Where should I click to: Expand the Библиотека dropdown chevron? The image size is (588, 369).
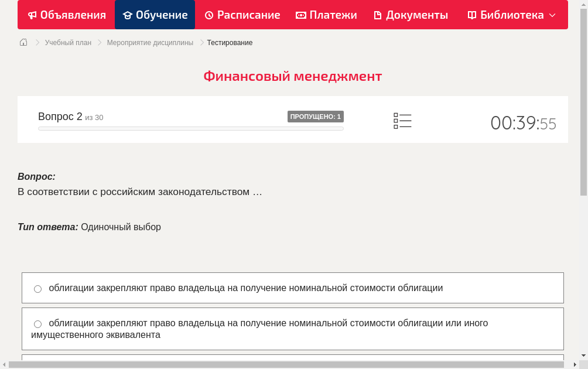[x=553, y=15]
